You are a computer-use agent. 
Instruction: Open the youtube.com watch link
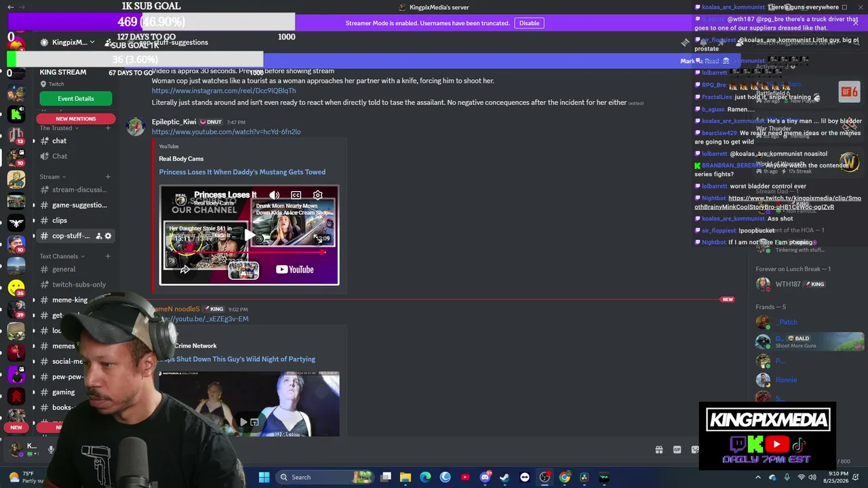point(226,131)
